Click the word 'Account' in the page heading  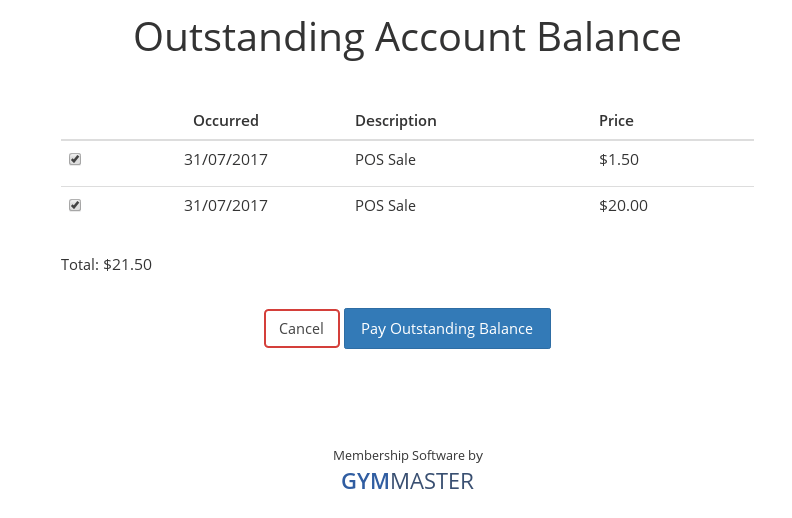click(x=450, y=38)
